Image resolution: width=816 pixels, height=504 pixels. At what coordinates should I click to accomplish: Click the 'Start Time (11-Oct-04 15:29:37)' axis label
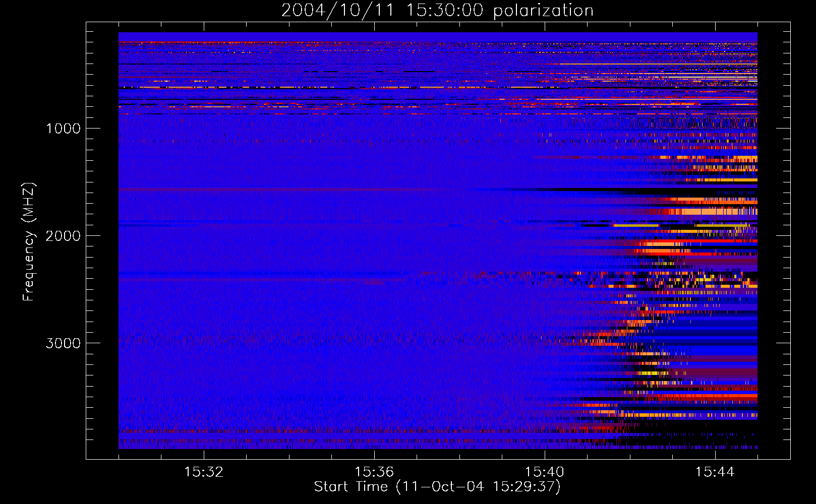click(437, 487)
